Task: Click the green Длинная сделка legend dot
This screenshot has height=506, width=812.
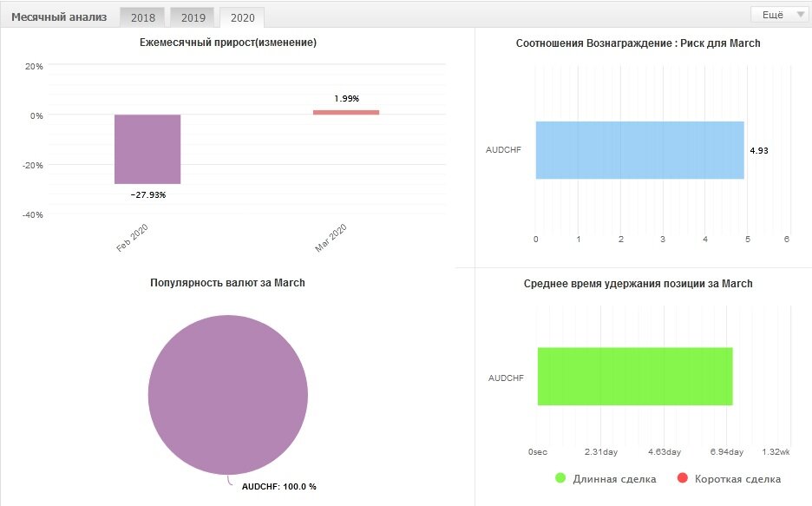Action: (560, 478)
